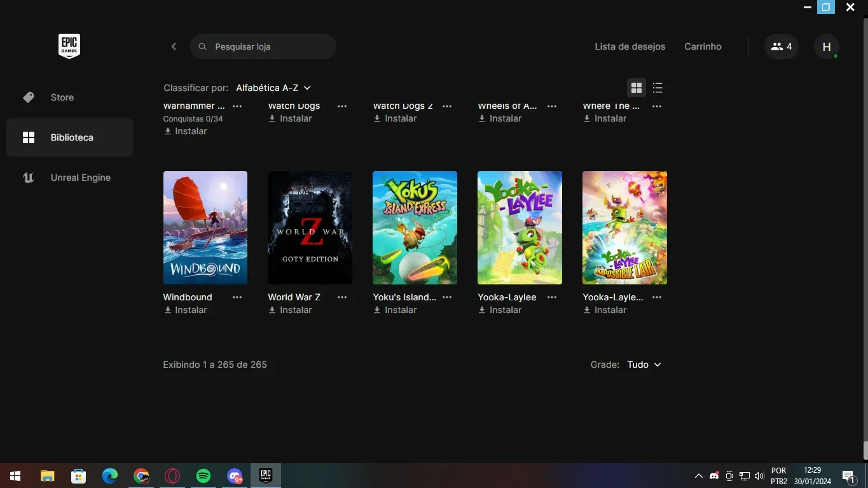Launch Opera from the taskbar

pos(172,476)
